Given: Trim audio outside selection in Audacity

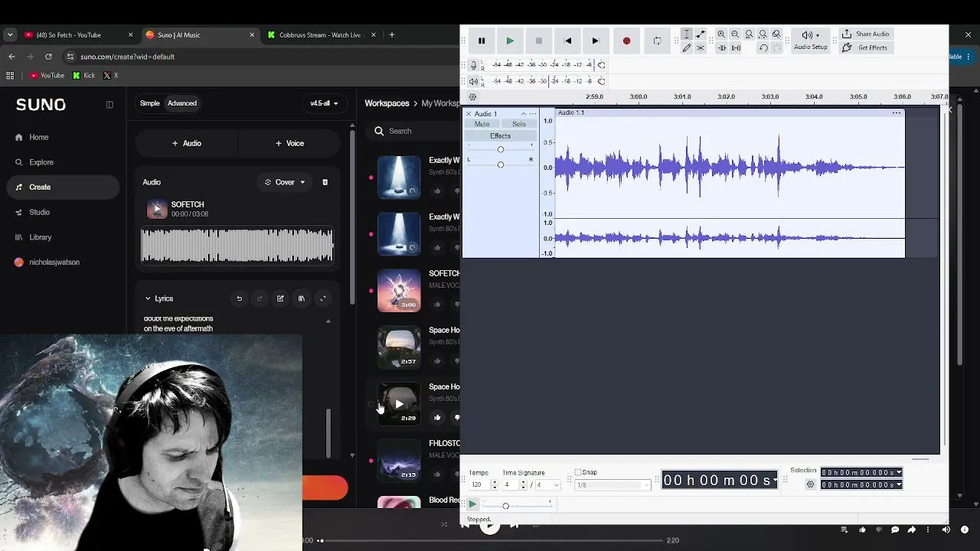Looking at the screenshot, I should [x=721, y=48].
